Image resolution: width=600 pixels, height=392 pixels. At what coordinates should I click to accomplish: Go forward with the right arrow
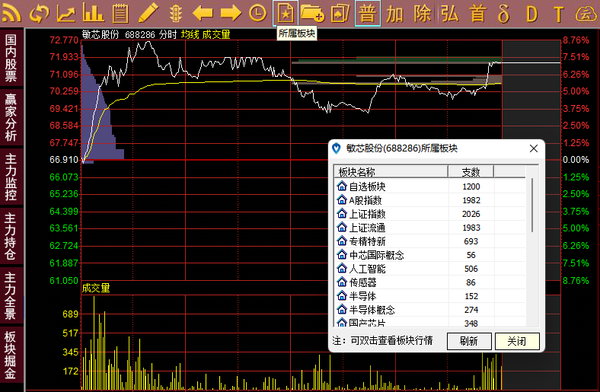click(231, 13)
